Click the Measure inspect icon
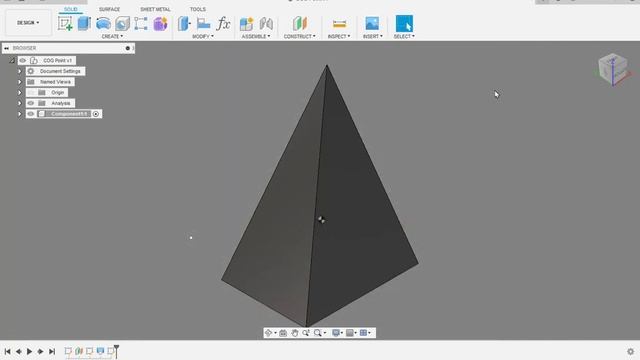 (339, 24)
